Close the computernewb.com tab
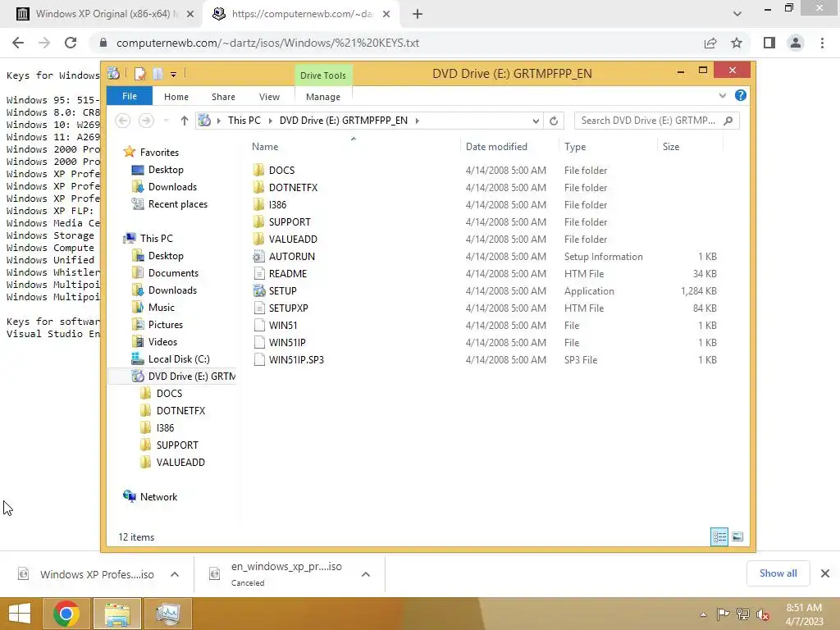This screenshot has height=630, width=840. (x=386, y=14)
